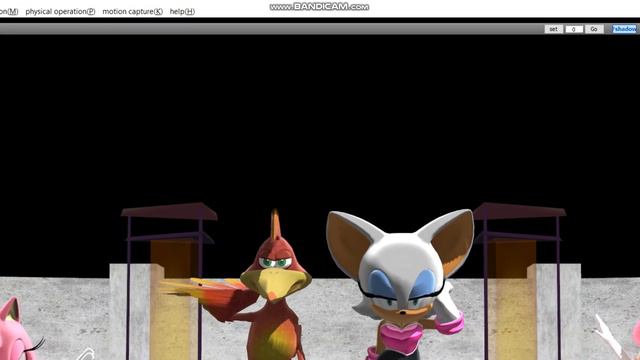Open the help(H) menu

coord(182,12)
